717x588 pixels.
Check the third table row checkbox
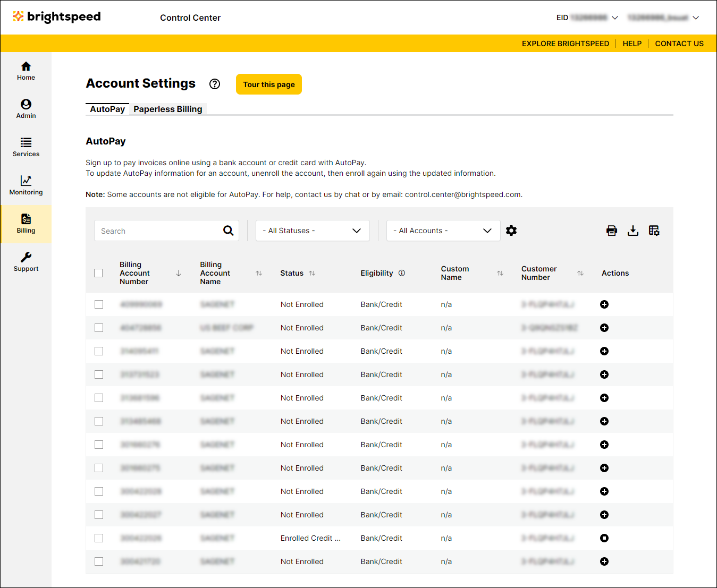99,351
